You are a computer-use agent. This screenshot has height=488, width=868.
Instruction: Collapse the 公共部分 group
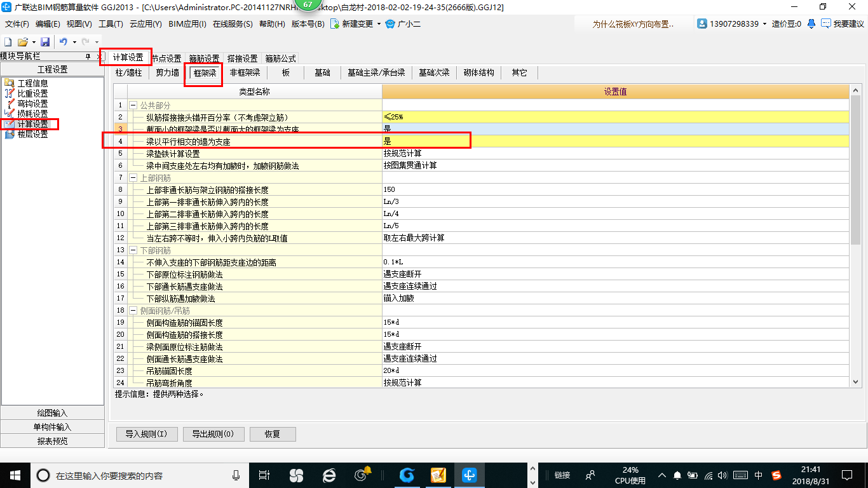133,105
